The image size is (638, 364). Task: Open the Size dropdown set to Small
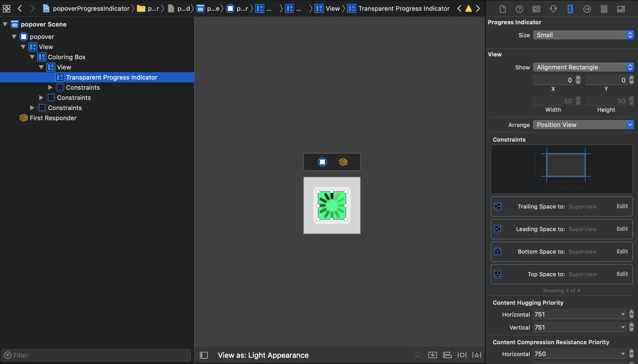pyautogui.click(x=583, y=35)
